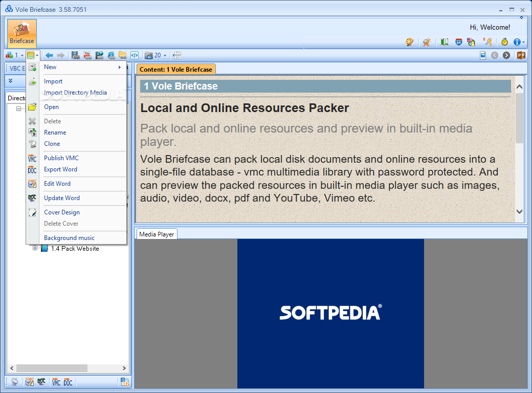This screenshot has width=532, height=393.
Task: Click the language globe letter A icon
Action: tap(427, 42)
